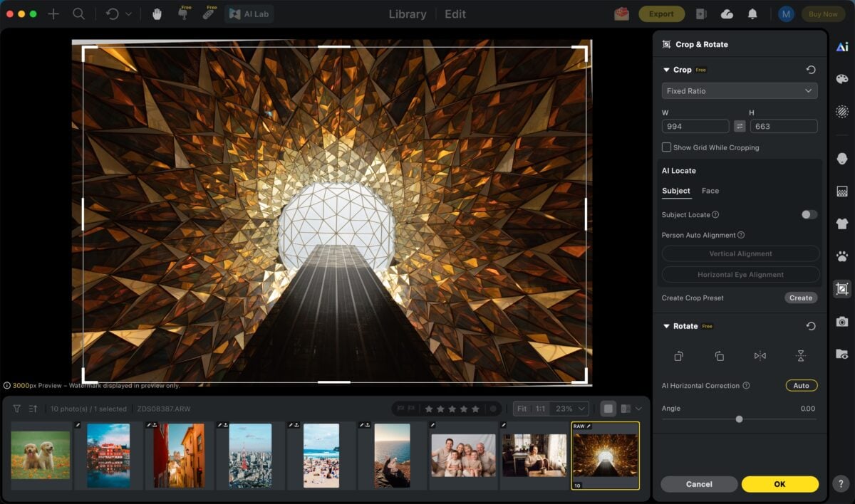
Task: Open the Fixed Ratio dropdown
Action: coord(739,91)
